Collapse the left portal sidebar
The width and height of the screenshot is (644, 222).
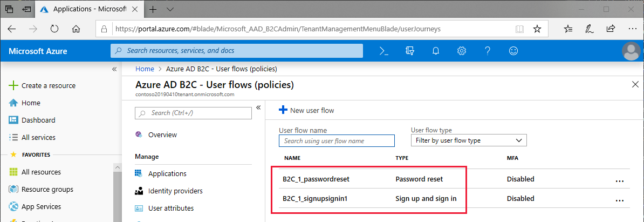coord(114,69)
